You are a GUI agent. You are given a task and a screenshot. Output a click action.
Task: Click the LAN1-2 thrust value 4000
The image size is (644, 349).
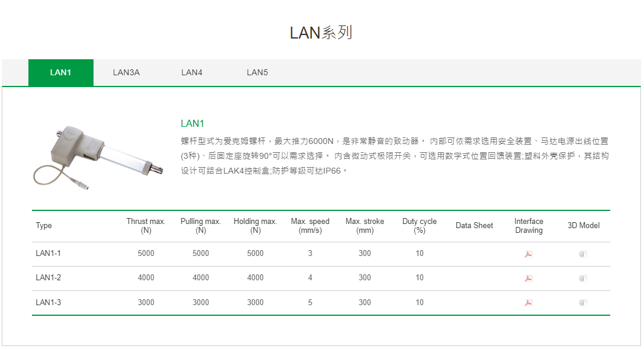pos(146,277)
